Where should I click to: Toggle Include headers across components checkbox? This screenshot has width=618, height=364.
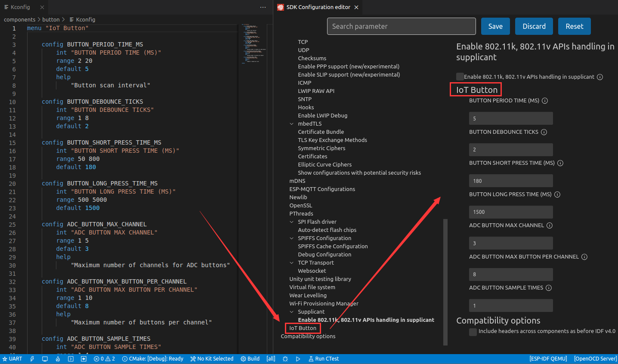click(x=473, y=332)
